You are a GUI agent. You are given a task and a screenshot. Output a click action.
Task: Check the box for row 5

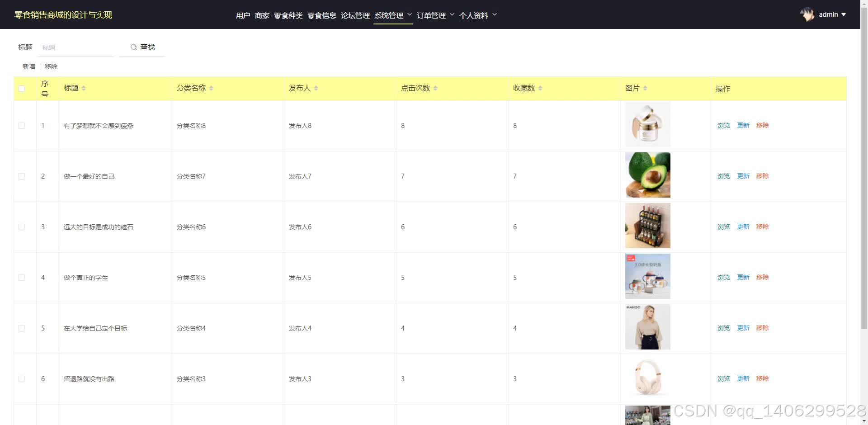22,328
